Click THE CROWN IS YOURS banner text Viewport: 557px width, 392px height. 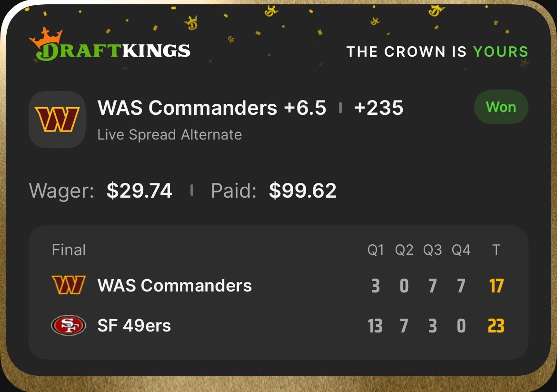point(438,51)
